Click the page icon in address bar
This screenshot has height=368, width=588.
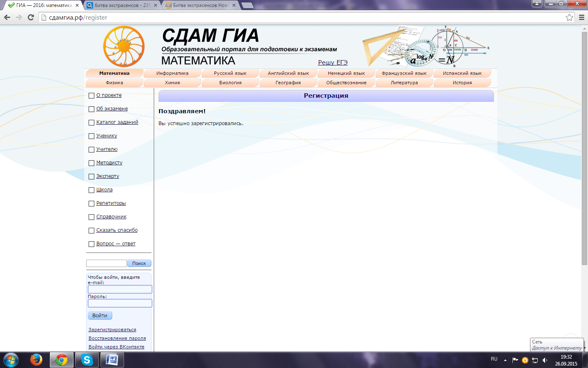[x=44, y=17]
